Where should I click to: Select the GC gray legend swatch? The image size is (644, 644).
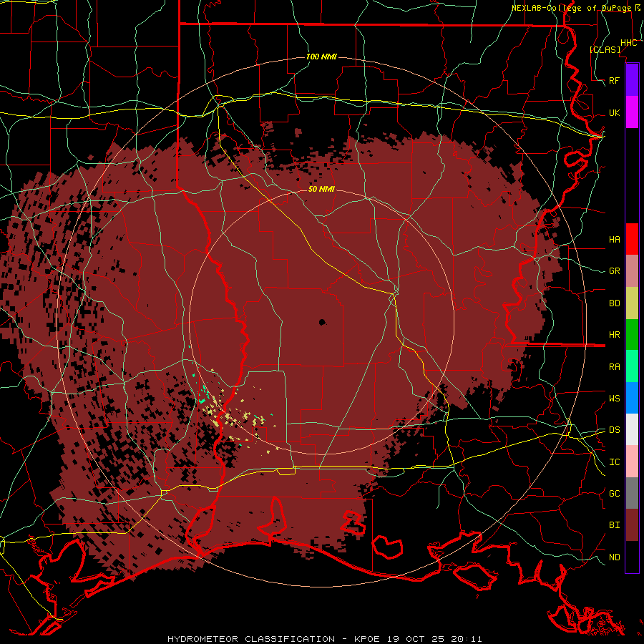pyautogui.click(x=632, y=493)
